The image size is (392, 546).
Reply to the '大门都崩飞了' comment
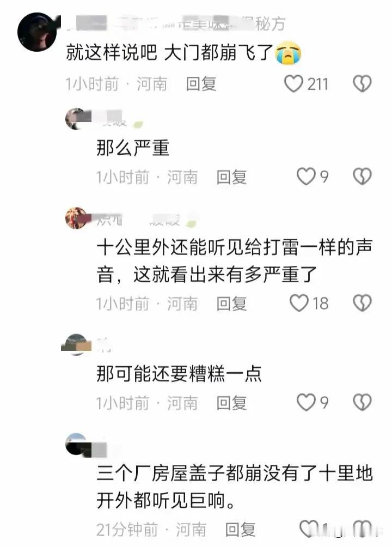(201, 84)
